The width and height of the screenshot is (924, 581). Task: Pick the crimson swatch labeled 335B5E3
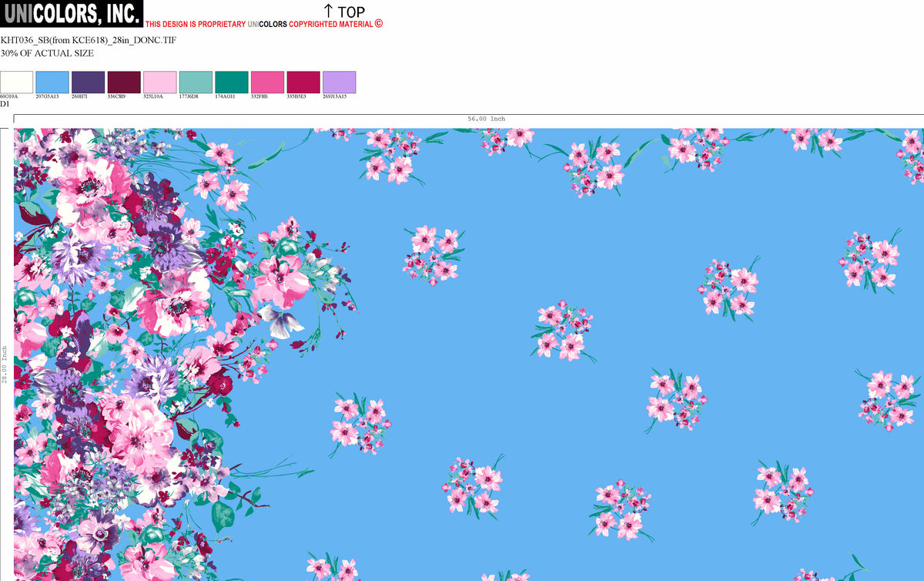click(x=303, y=82)
